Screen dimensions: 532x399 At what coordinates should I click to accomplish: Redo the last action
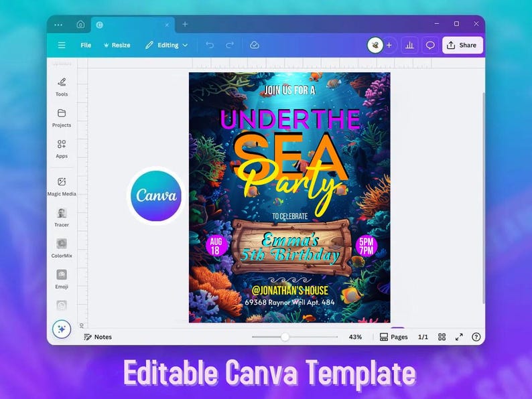[x=230, y=45]
